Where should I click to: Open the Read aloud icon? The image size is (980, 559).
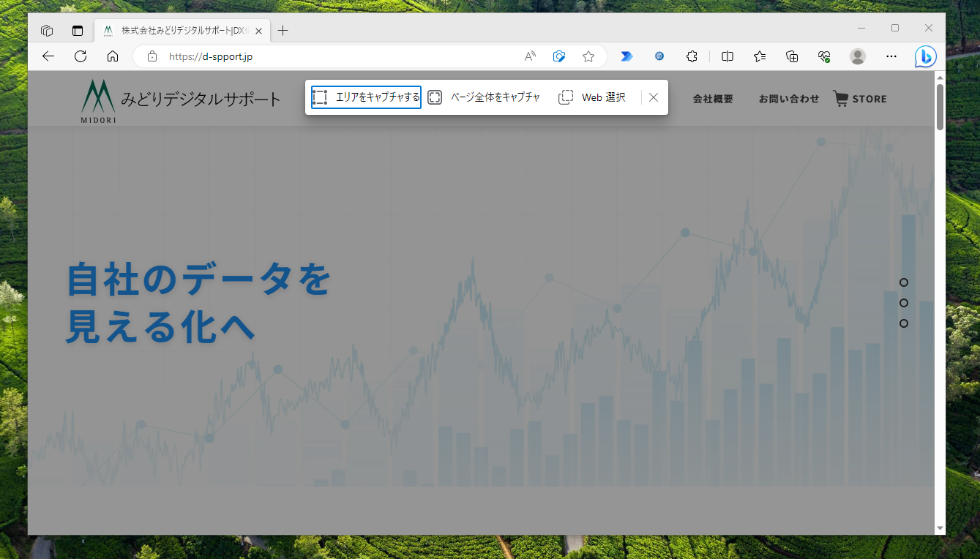[531, 56]
